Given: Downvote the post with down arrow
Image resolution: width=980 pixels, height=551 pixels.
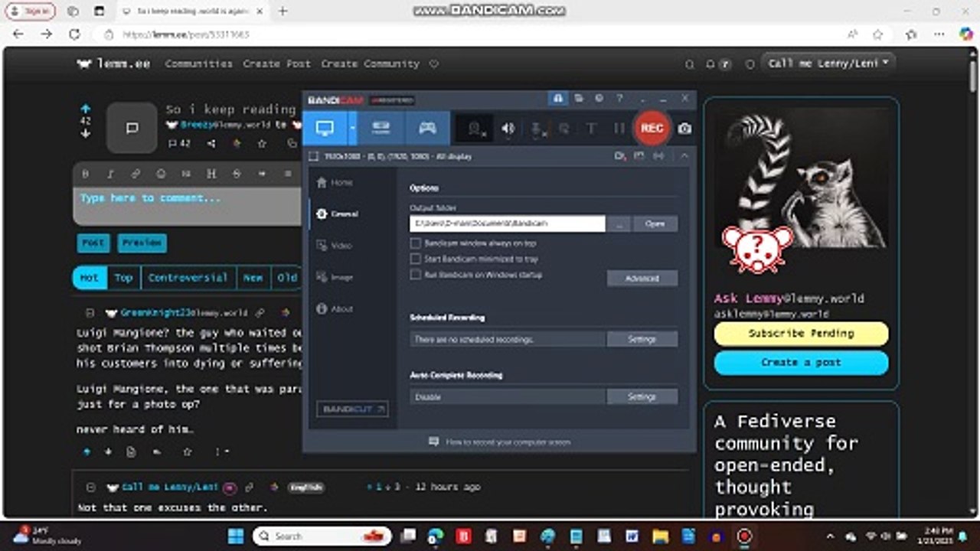Looking at the screenshot, I should coord(86,133).
